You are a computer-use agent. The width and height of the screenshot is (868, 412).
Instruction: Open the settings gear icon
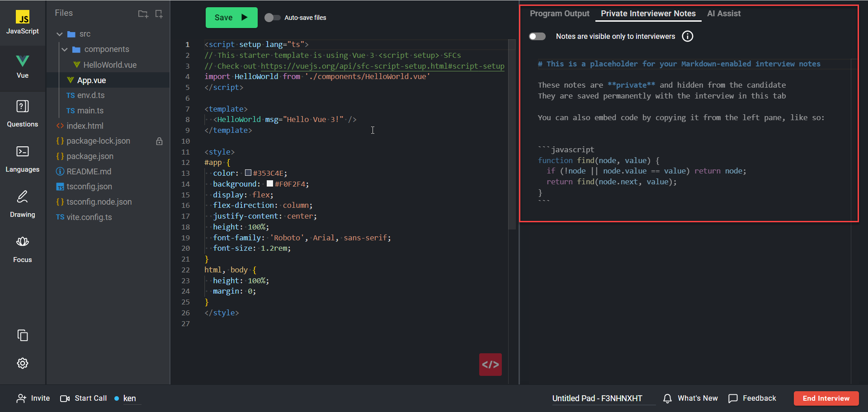(23, 363)
